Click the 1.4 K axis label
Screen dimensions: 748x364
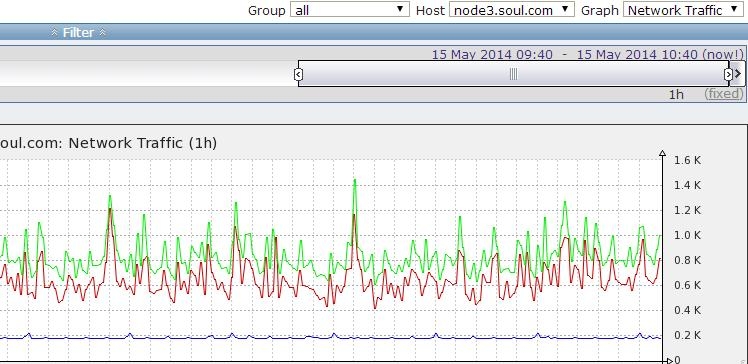click(687, 185)
